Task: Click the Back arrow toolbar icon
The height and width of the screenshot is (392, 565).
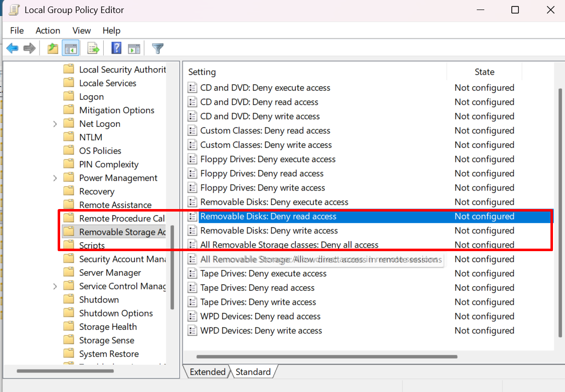Action: pos(13,49)
